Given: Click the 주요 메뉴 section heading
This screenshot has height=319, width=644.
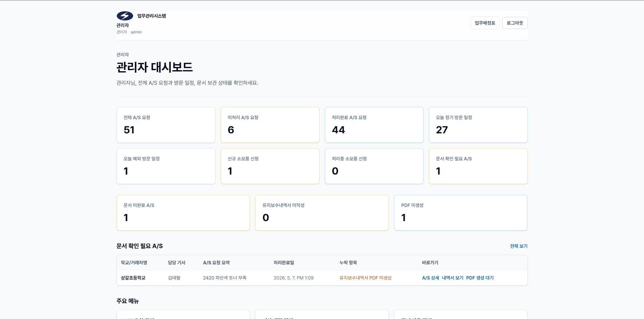Looking at the screenshot, I should coord(127,301).
